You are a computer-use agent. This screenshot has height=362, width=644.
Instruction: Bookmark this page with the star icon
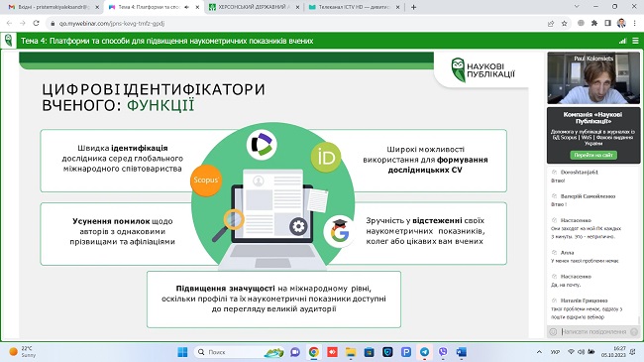tap(565, 24)
